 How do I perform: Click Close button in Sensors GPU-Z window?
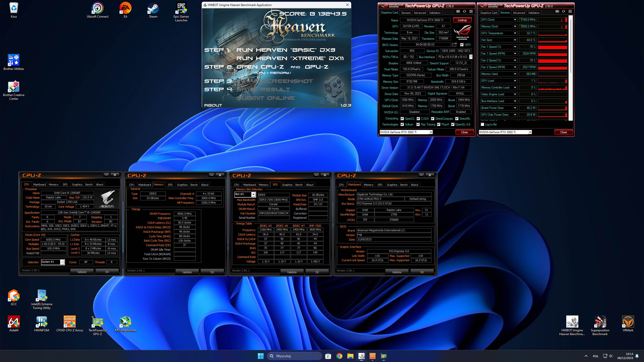click(x=563, y=132)
